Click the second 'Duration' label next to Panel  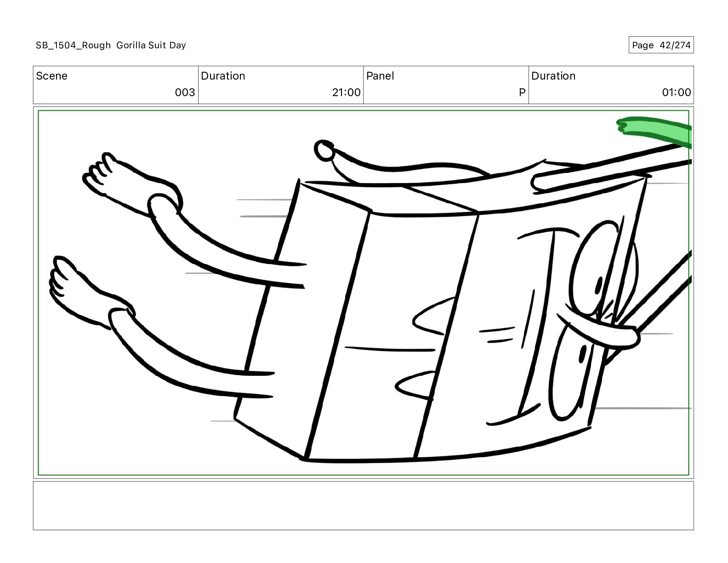click(x=553, y=76)
